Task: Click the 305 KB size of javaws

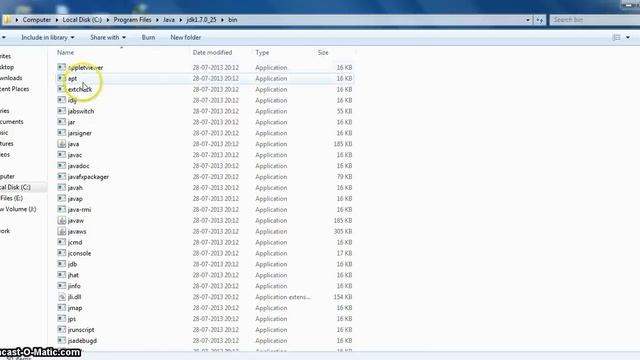Action: click(343, 231)
